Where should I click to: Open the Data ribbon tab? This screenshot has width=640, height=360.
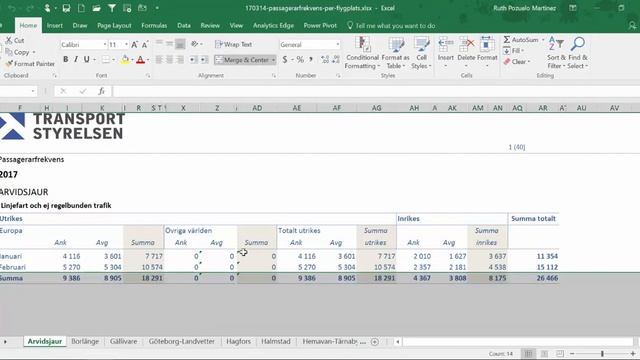coord(184,25)
